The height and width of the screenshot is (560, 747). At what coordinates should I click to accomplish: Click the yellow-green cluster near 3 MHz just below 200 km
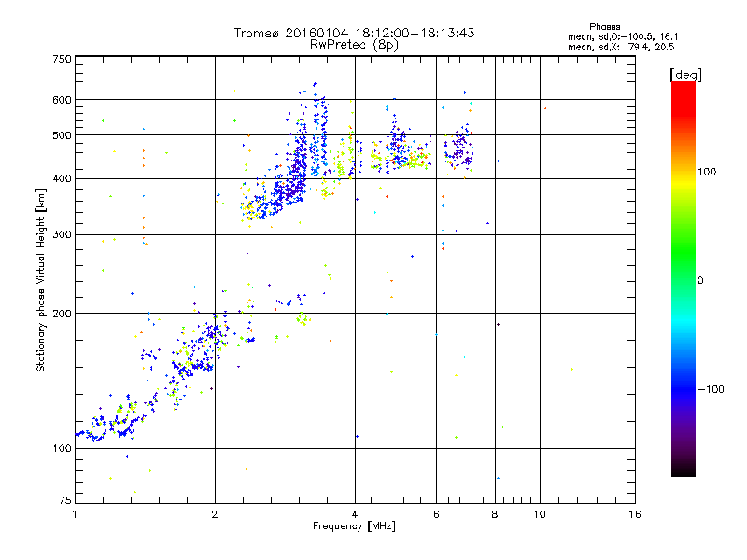point(303,318)
